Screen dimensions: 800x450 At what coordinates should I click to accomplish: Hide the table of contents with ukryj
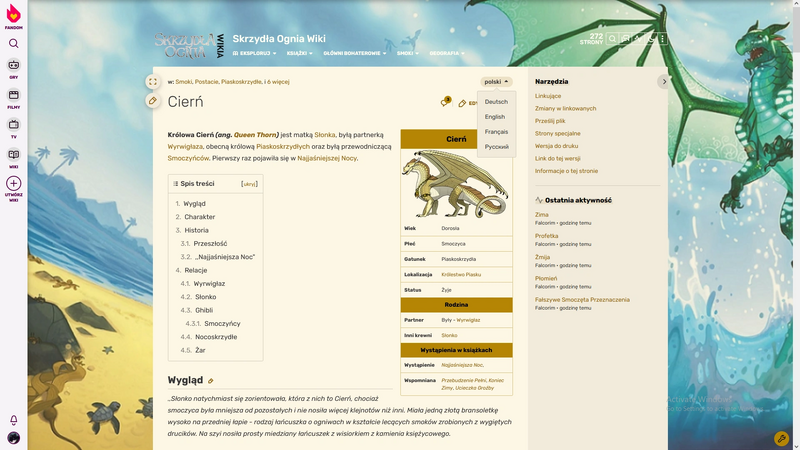(249, 184)
